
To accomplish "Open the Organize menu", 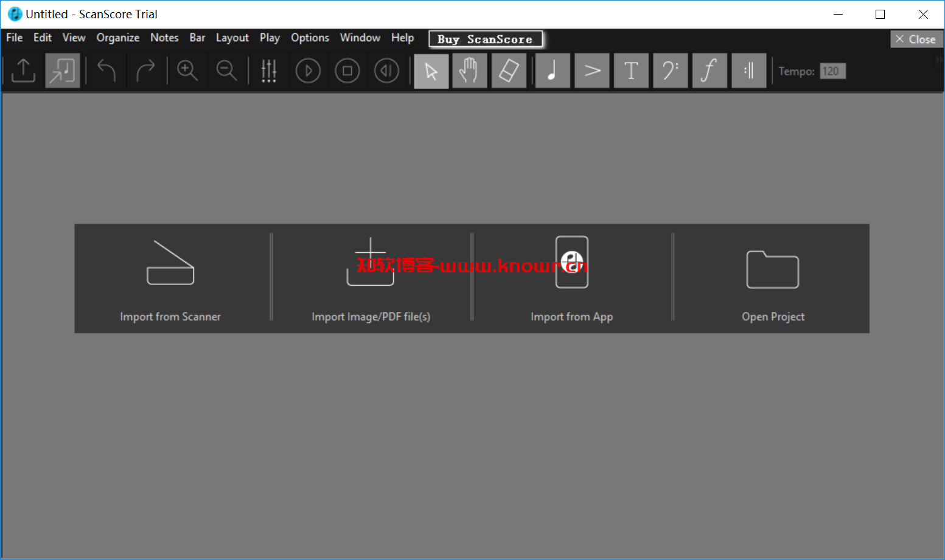I will pos(118,38).
